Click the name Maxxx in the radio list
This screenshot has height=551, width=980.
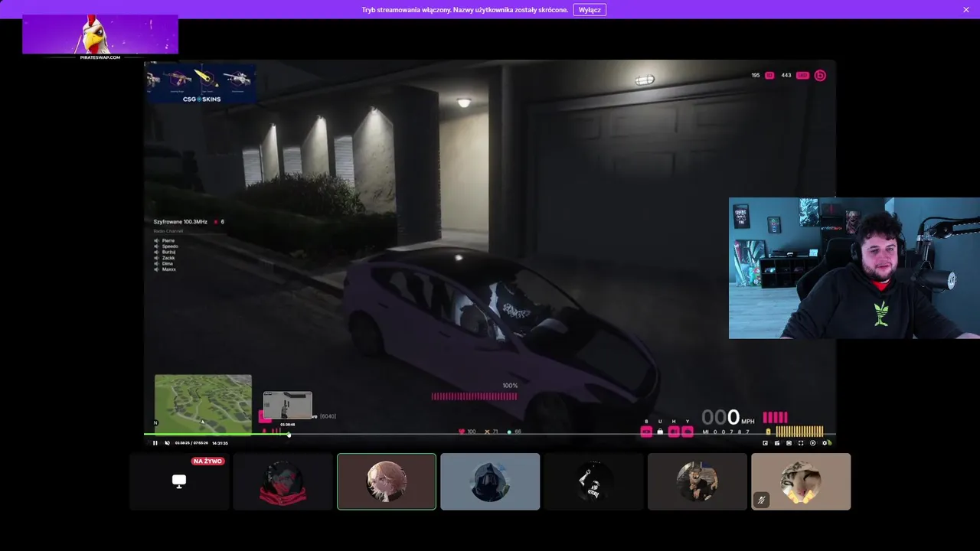169,269
